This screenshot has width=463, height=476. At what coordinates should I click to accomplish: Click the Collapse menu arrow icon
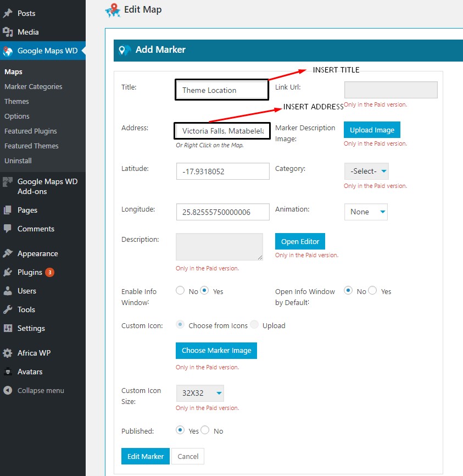coord(8,390)
